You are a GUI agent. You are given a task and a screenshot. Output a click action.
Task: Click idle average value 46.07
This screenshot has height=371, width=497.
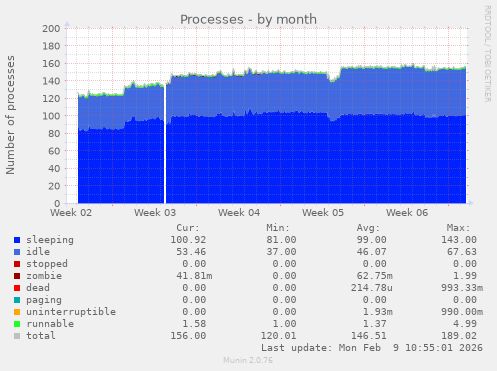[371, 252]
